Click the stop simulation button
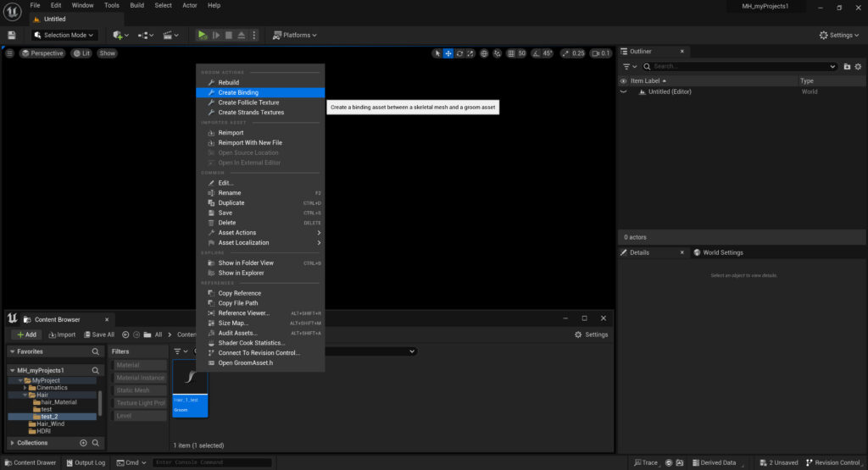Screen dimensions: 868x470 point(229,35)
